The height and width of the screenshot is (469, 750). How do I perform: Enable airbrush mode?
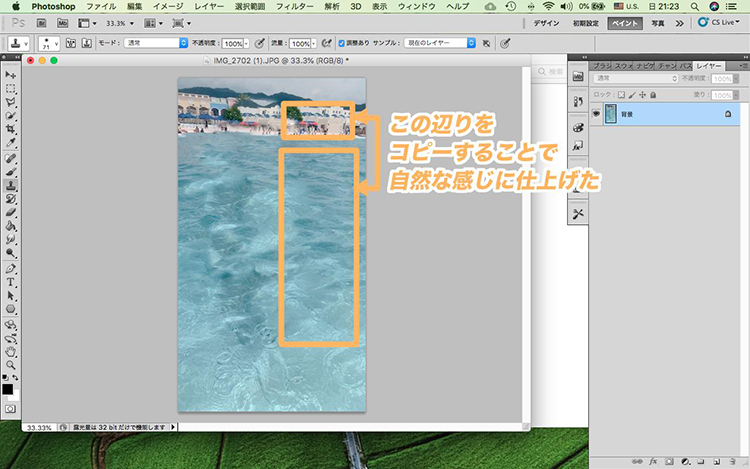[x=327, y=44]
